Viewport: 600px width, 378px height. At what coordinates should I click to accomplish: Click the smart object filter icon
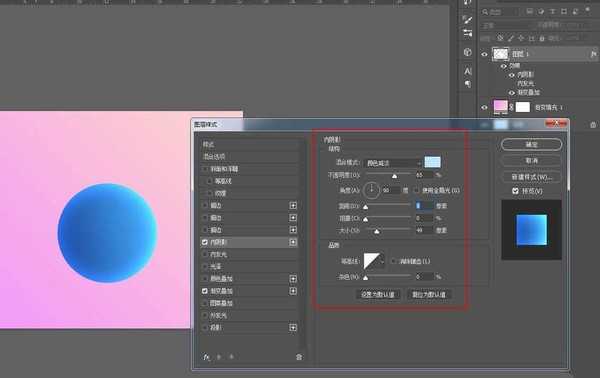pyautogui.click(x=576, y=11)
